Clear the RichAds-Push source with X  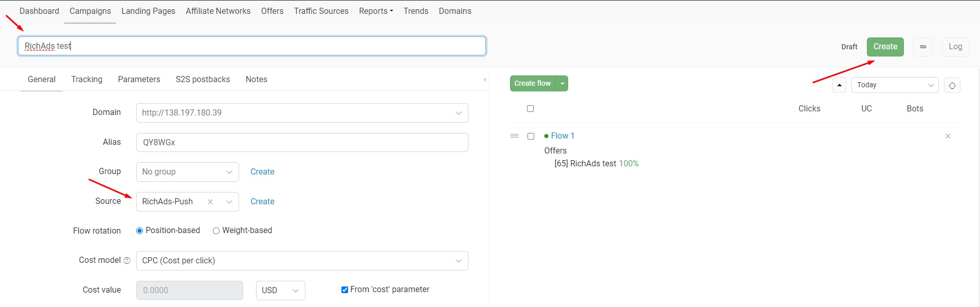coord(210,202)
